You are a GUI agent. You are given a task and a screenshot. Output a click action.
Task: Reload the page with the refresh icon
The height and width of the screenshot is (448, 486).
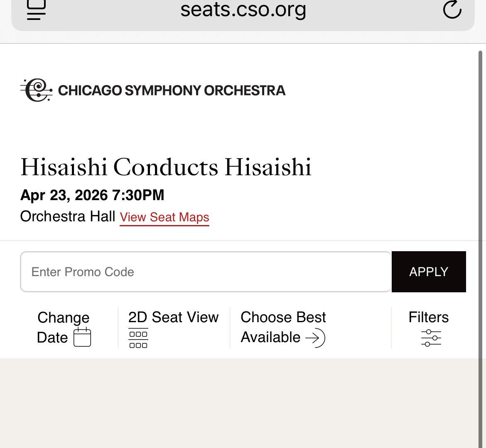(452, 10)
